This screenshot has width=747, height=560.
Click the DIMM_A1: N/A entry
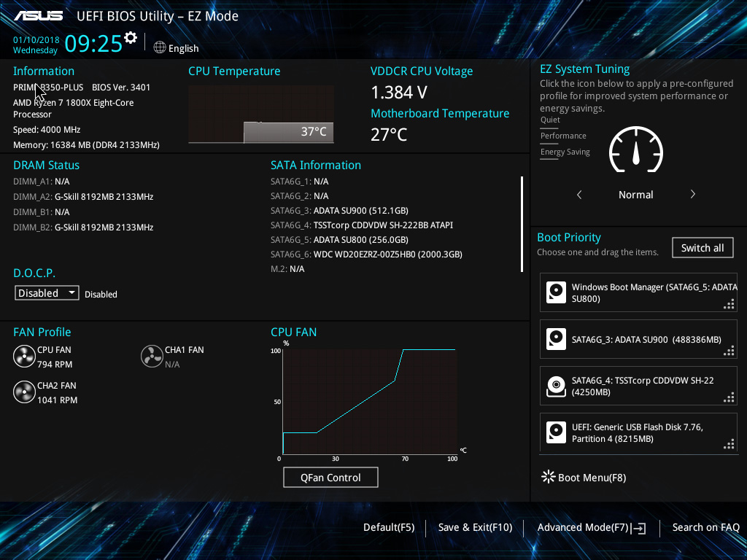42,182
